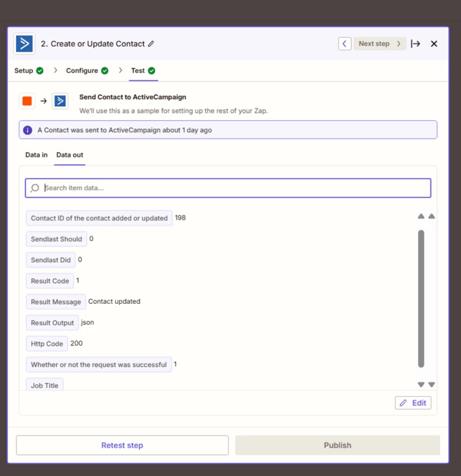Click the info icon in the notice banner
This screenshot has height=476, width=461.
28,130
